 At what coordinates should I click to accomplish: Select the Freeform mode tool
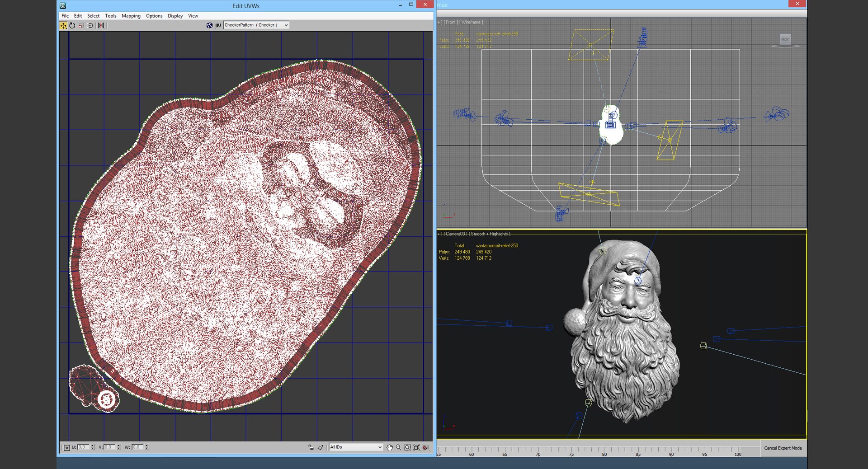click(90, 26)
